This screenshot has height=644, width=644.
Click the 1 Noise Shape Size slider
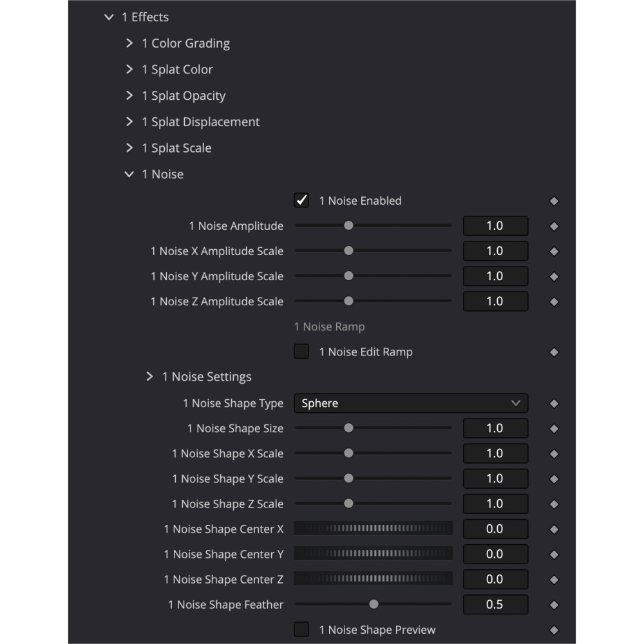[373, 428]
